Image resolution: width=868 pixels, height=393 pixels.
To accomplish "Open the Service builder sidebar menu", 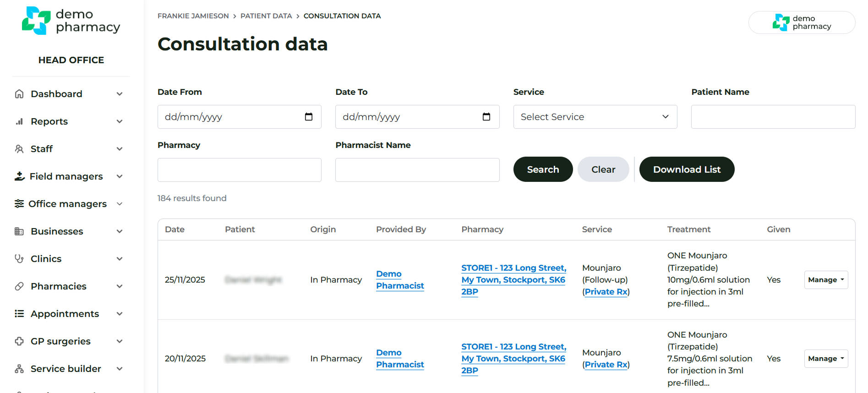I will pyautogui.click(x=66, y=369).
